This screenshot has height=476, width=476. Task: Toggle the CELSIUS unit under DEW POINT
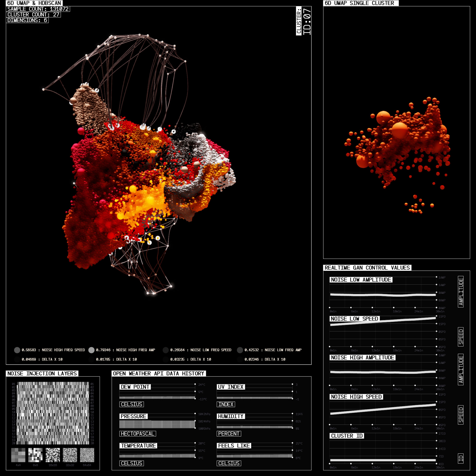coord(132,404)
